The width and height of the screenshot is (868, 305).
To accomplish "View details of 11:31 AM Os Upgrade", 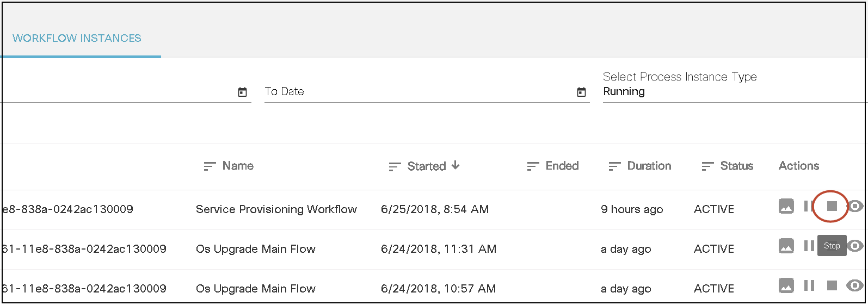I will pyautogui.click(x=856, y=246).
